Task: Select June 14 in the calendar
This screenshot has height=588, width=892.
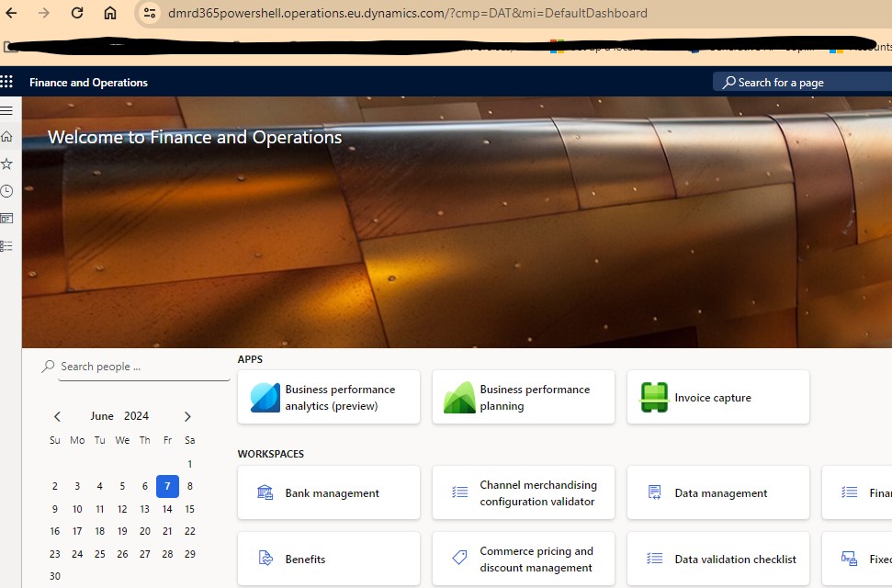Action: [167, 509]
